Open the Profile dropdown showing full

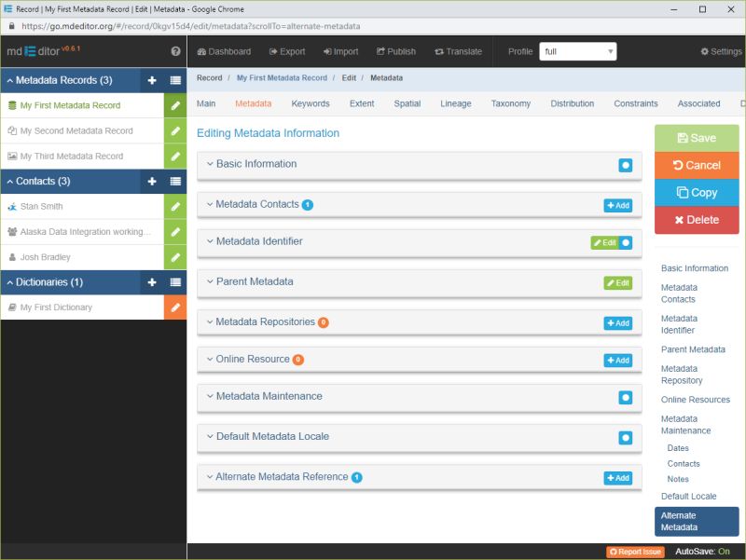[x=577, y=51]
